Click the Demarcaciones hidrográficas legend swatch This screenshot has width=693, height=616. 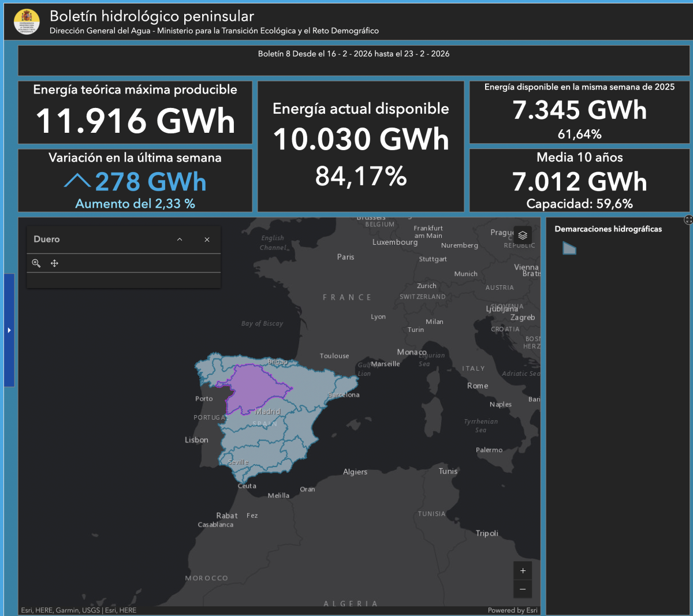569,248
